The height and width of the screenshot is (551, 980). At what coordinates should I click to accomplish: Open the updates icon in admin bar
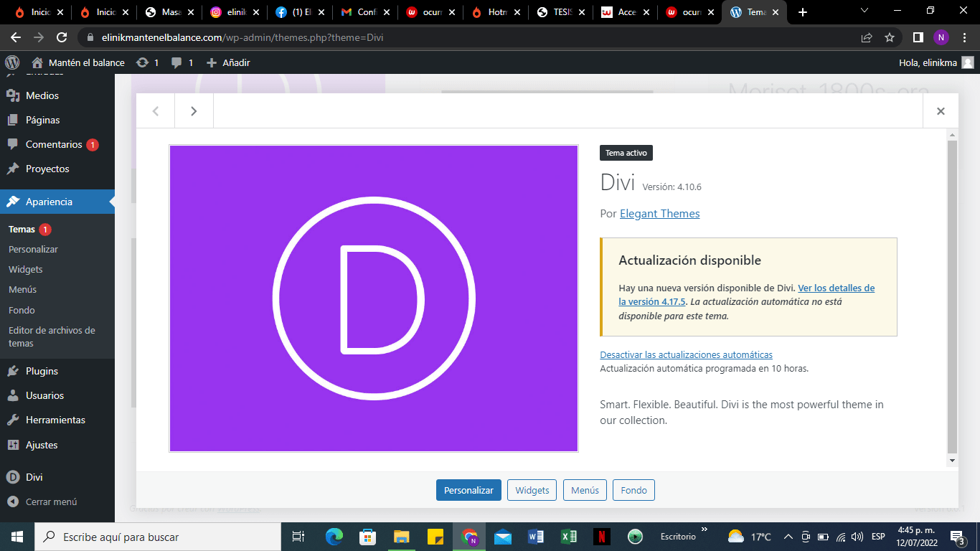[x=147, y=62]
